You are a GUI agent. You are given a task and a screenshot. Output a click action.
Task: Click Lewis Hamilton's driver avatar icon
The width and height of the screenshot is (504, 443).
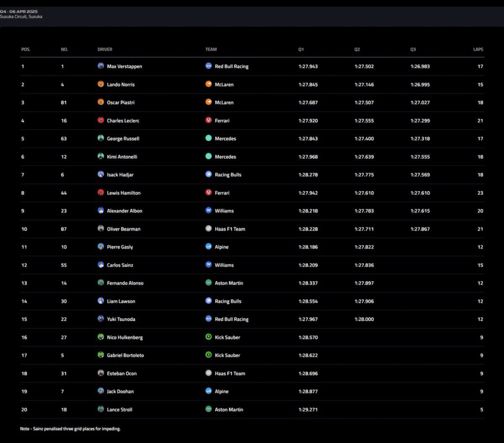click(x=101, y=192)
